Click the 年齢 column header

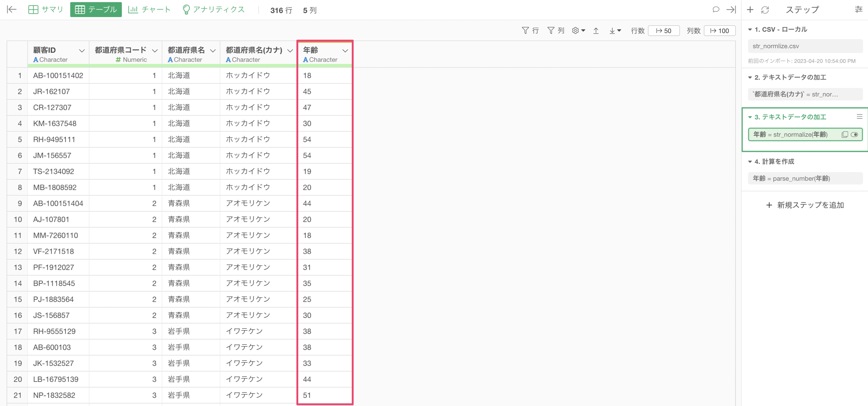[x=325, y=54]
